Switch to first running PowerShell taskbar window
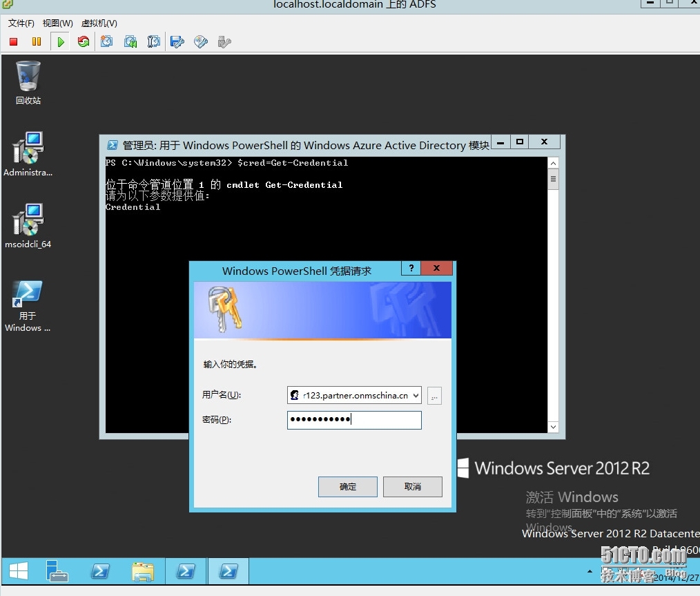The width and height of the screenshot is (700, 596). (186, 571)
